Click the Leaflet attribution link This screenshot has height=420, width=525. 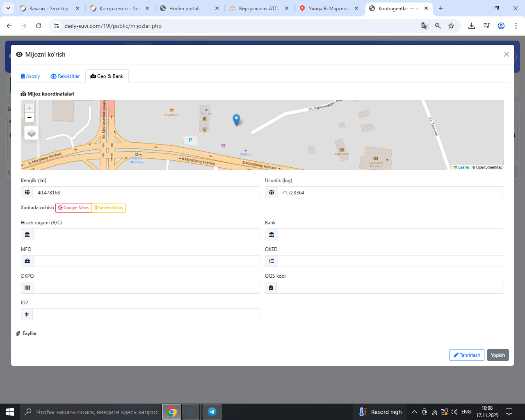coord(463,167)
